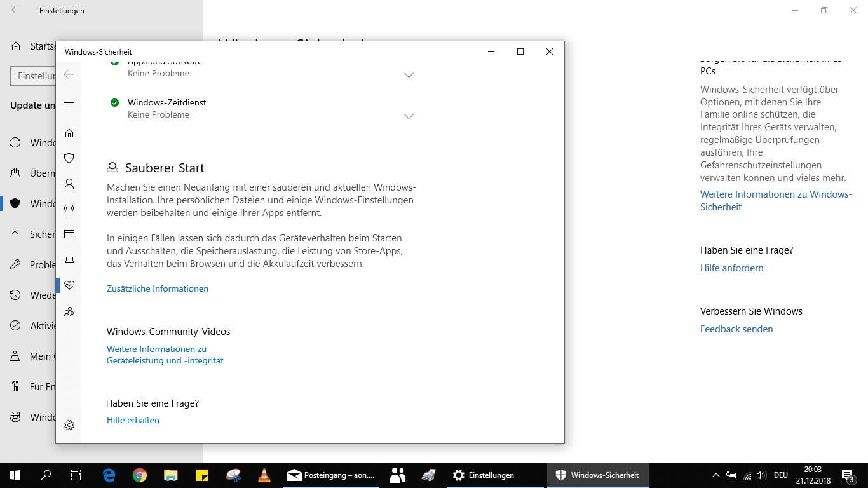Maximize the Windows-Sicherheit window
Image resolution: width=868 pixels, height=488 pixels.
pyautogui.click(x=520, y=51)
